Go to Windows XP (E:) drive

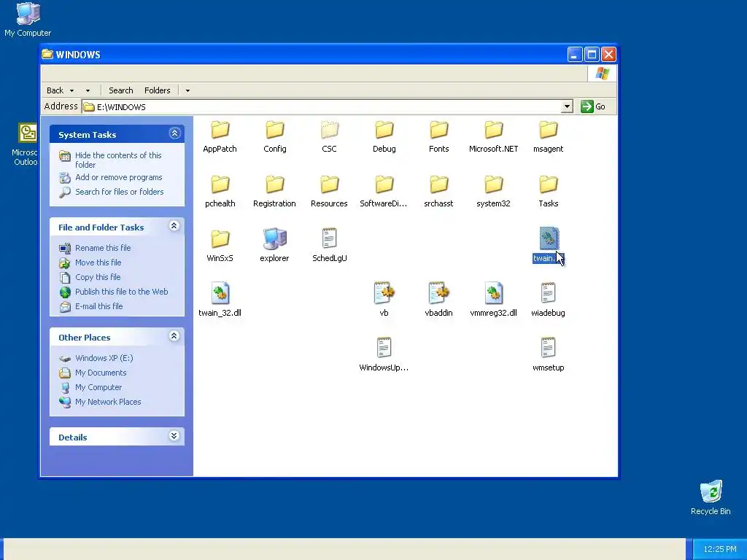coord(104,358)
